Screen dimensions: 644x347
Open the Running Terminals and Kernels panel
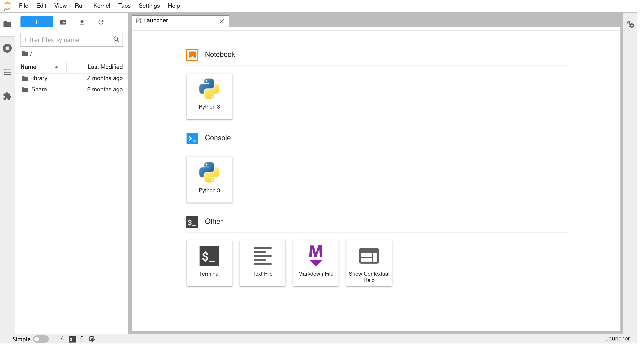coord(7,49)
